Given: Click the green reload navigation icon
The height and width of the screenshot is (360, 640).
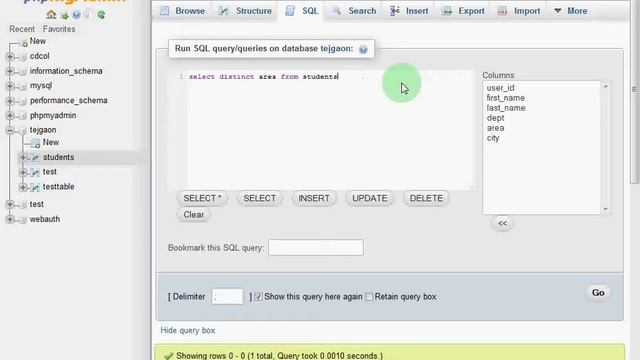Looking at the screenshot, I should pyautogui.click(x=101, y=15).
